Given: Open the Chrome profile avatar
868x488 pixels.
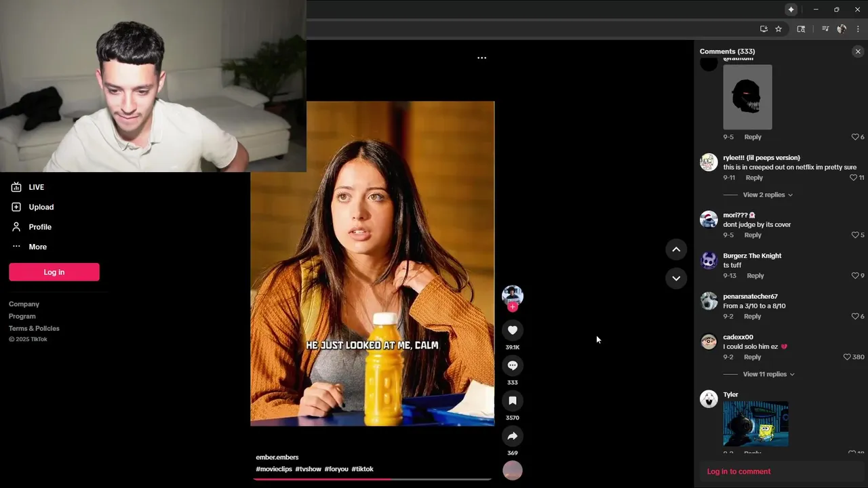Looking at the screenshot, I should [x=842, y=29].
